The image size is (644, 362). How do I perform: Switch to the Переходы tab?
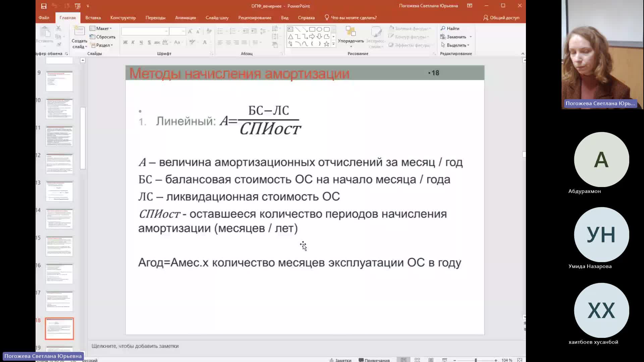(x=155, y=18)
